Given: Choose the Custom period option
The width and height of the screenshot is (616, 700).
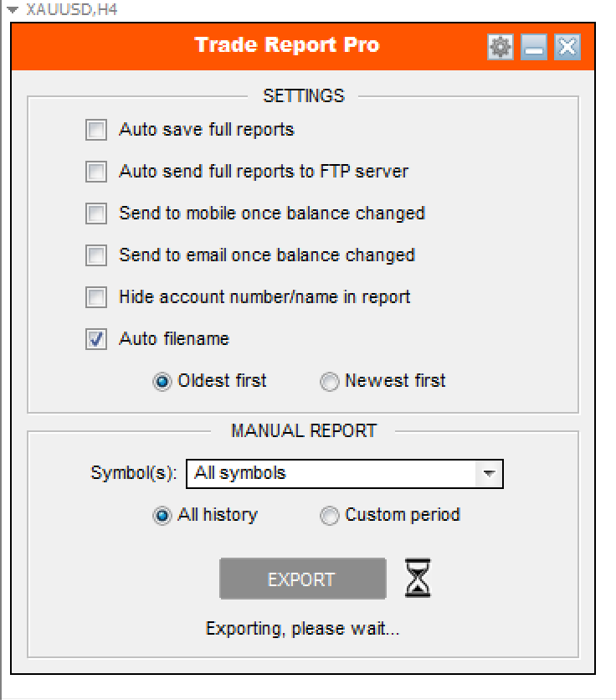Looking at the screenshot, I should pyautogui.click(x=330, y=516).
